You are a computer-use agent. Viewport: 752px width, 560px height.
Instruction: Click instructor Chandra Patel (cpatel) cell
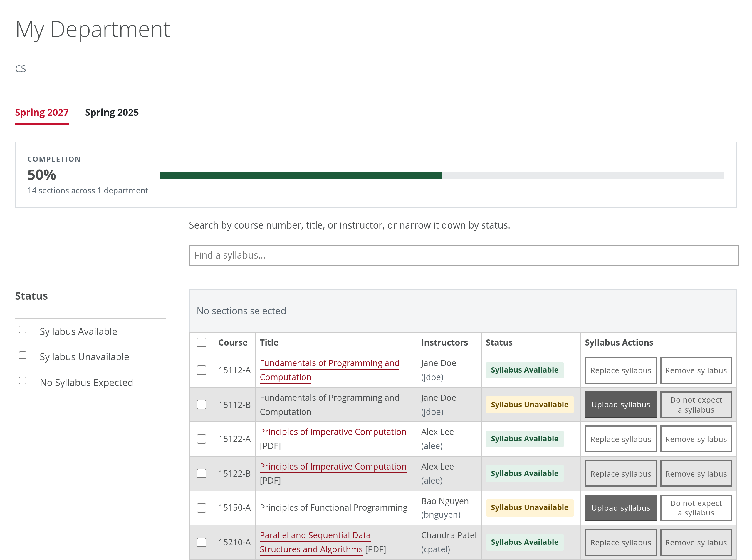[449, 542]
